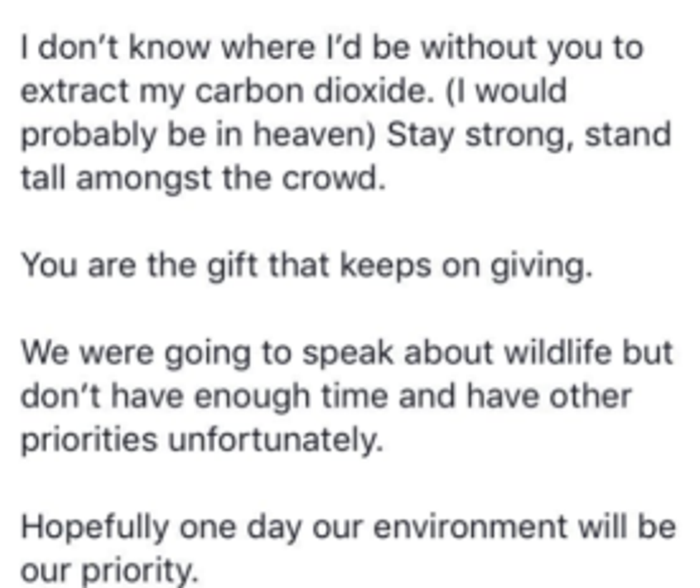Click the words "keeps on giving"
The image size is (700, 588).
pyautogui.click(x=466, y=265)
